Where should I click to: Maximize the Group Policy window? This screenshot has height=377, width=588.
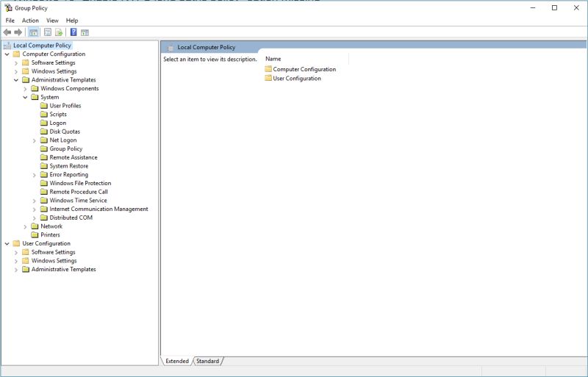tap(555, 8)
